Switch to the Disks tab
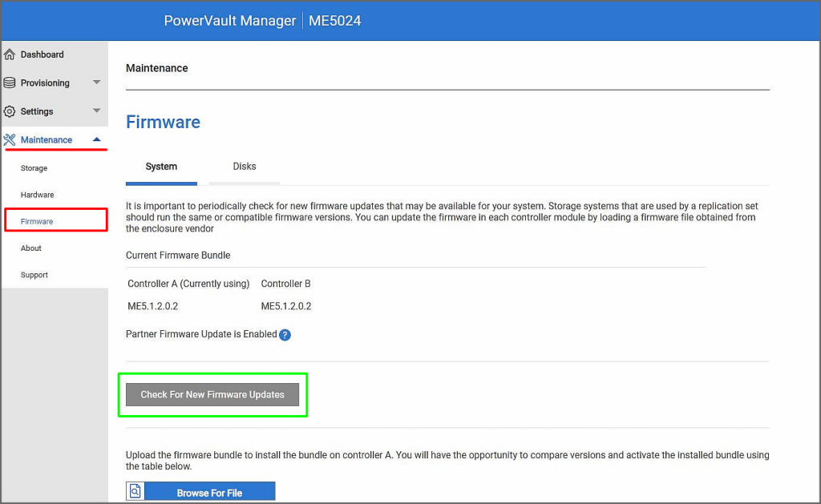This screenshot has width=821, height=504. (245, 167)
